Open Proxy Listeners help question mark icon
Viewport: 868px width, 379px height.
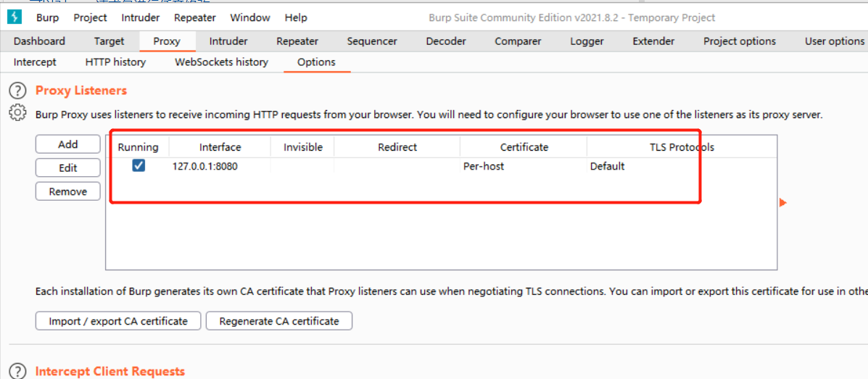point(17,91)
